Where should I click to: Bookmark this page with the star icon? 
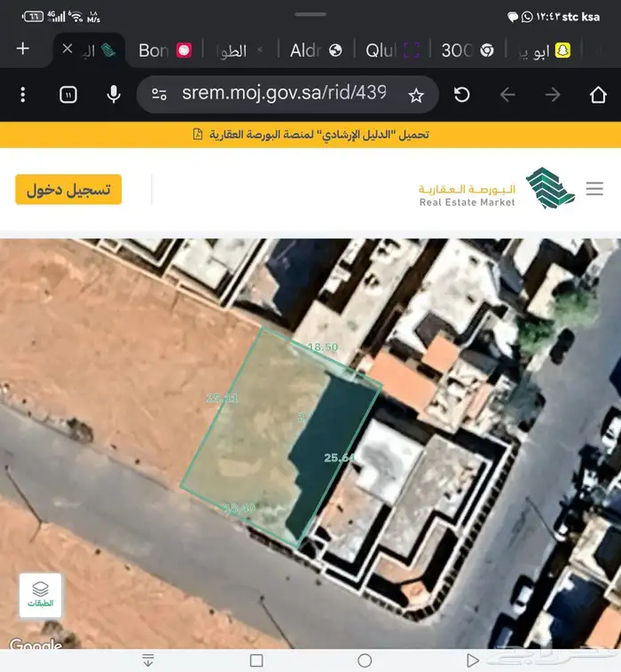[x=416, y=95]
